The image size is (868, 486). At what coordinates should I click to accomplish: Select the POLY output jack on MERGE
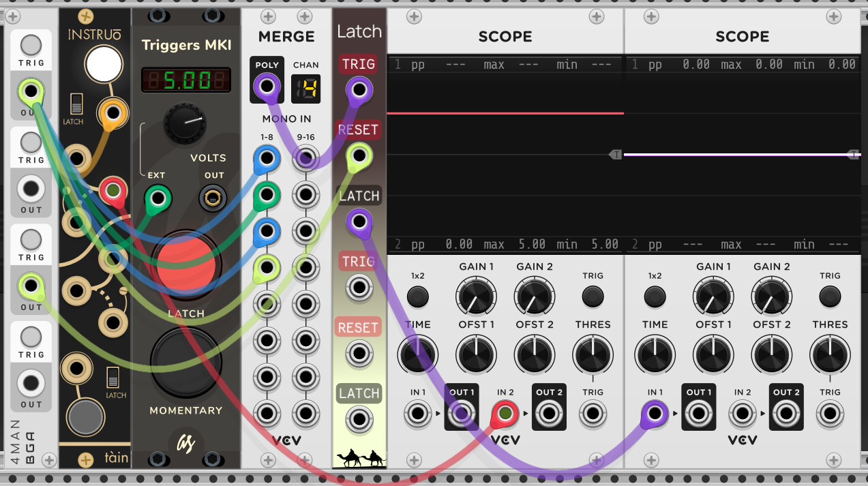click(x=267, y=87)
